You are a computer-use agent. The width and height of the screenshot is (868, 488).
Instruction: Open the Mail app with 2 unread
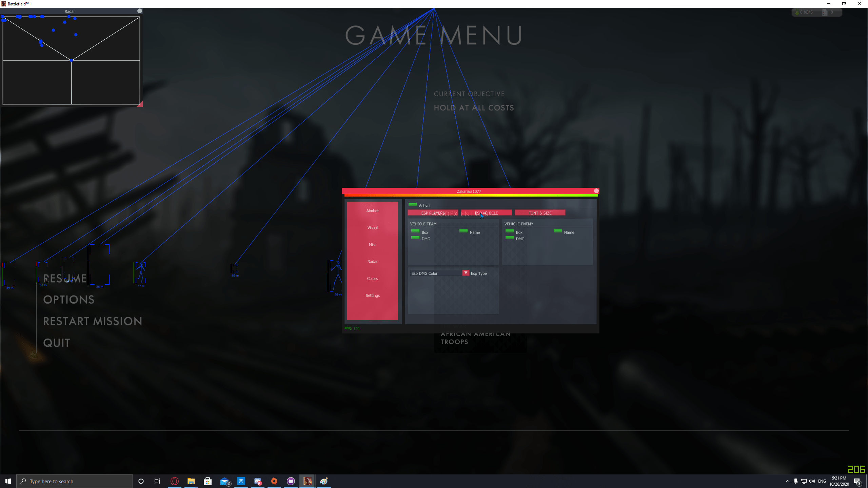[225, 481]
